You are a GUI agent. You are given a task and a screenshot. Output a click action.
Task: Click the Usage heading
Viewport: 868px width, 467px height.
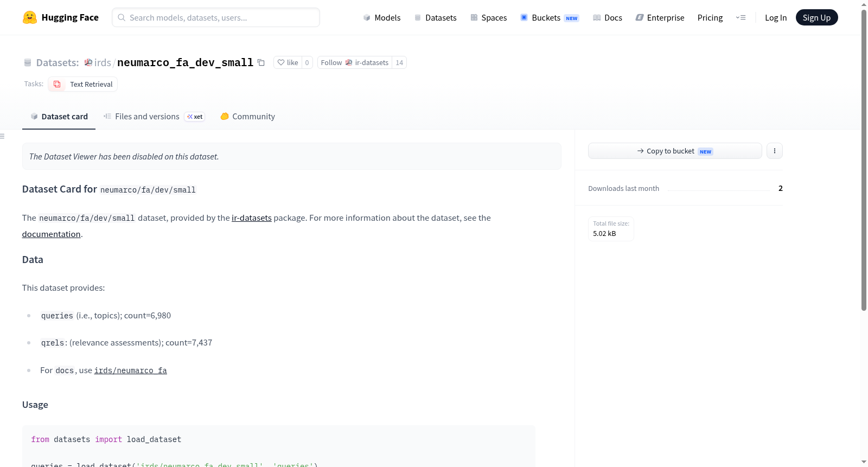click(35, 405)
